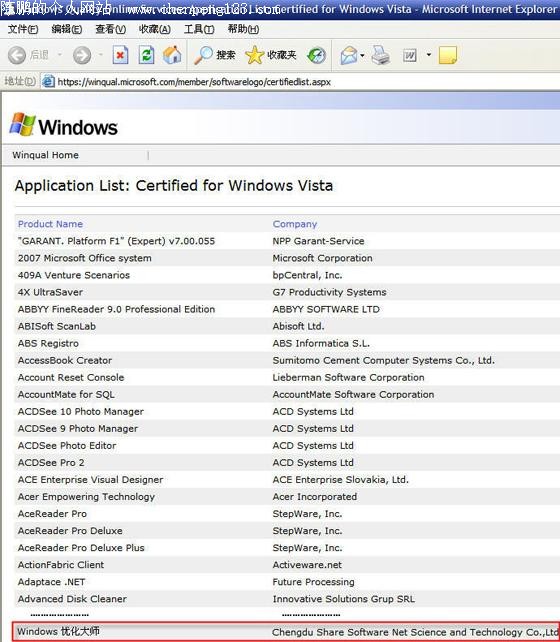Click company Lieberman Software Corporation
Viewport: 560px width, 642px height.
pyautogui.click(x=348, y=378)
